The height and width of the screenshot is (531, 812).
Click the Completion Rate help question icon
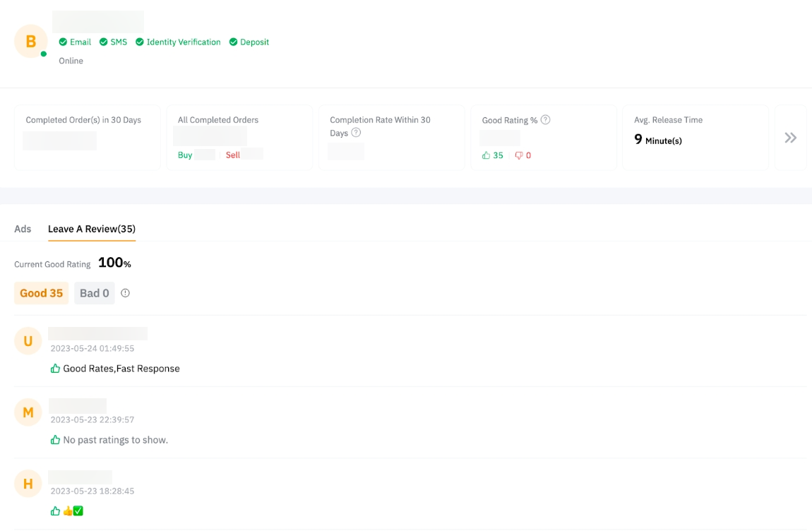point(356,133)
